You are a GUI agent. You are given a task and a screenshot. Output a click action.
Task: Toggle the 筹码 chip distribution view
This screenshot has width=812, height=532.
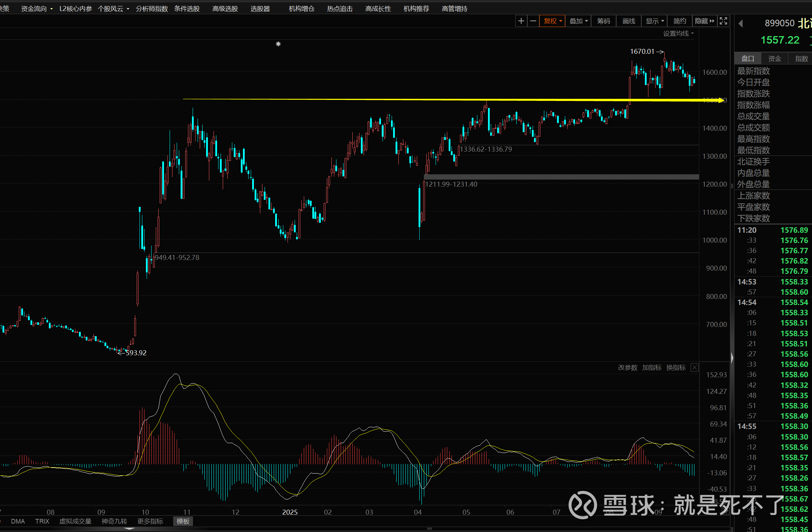tap(603, 21)
